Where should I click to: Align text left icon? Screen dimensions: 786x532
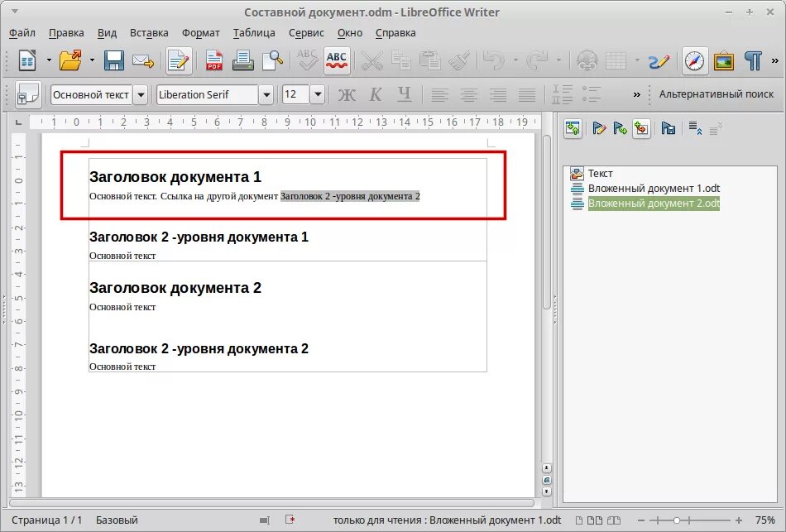(439, 94)
